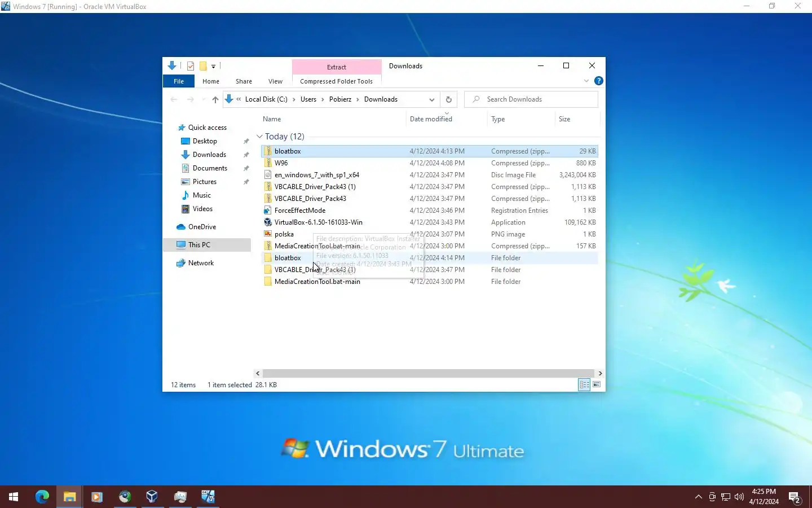This screenshot has width=812, height=508.
Task: Select the ForceEffectMode registry file
Action: pos(429,211)
